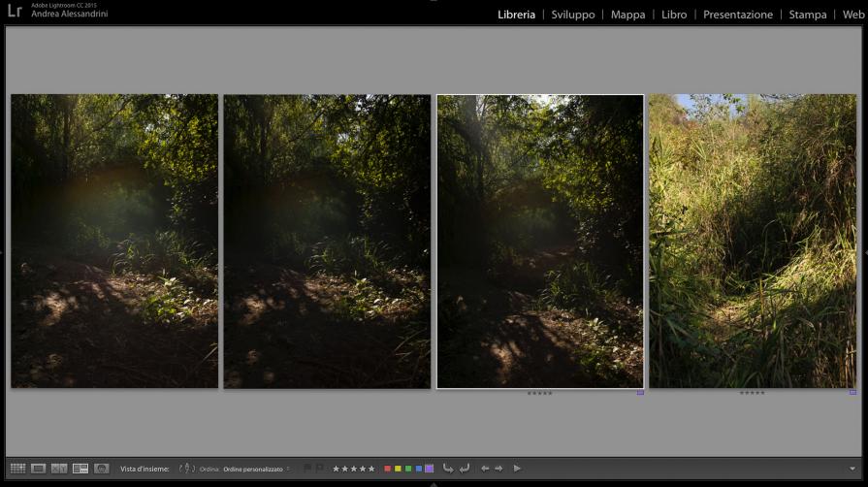Go to previous photo arrow

tap(485, 469)
